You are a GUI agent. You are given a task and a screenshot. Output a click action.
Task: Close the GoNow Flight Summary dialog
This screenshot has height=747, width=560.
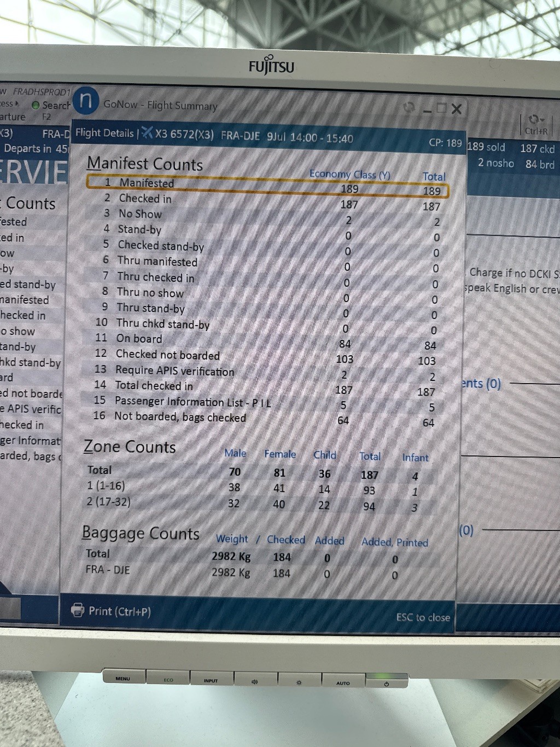pyautogui.click(x=457, y=109)
